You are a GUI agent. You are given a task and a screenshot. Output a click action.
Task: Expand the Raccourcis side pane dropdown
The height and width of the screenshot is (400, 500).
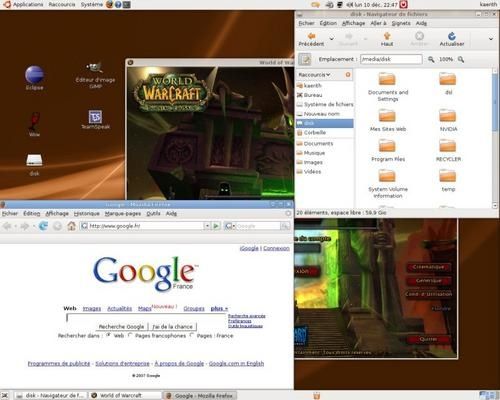(x=314, y=75)
